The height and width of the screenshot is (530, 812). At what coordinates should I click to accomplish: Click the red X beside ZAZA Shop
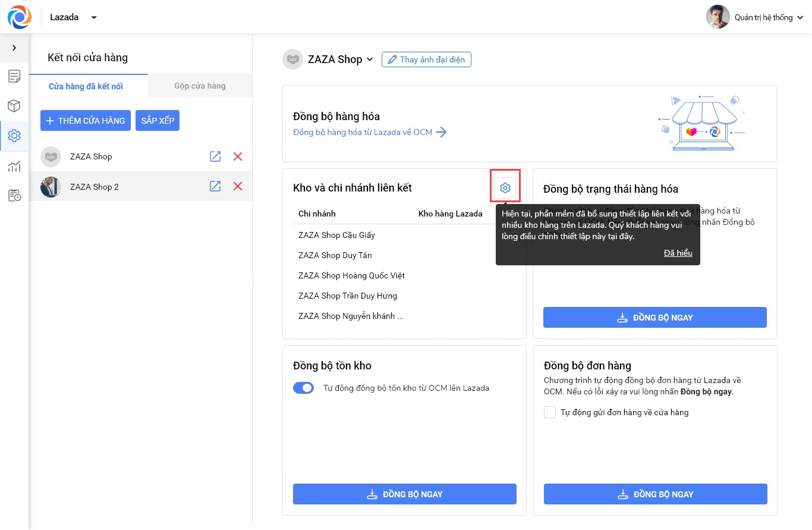(x=238, y=156)
